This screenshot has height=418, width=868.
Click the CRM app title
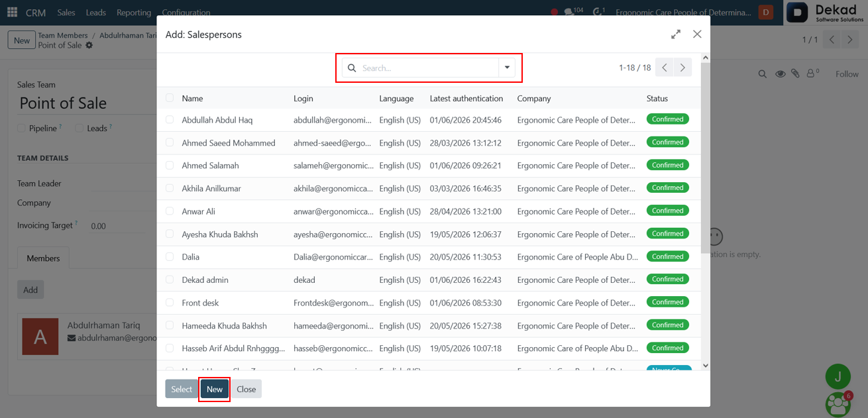click(x=36, y=12)
